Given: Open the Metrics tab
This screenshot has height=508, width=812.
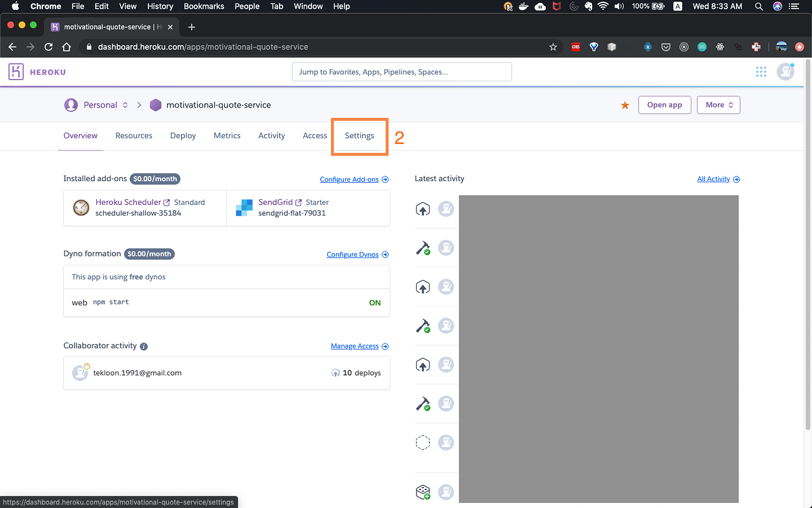Looking at the screenshot, I should click(x=227, y=136).
